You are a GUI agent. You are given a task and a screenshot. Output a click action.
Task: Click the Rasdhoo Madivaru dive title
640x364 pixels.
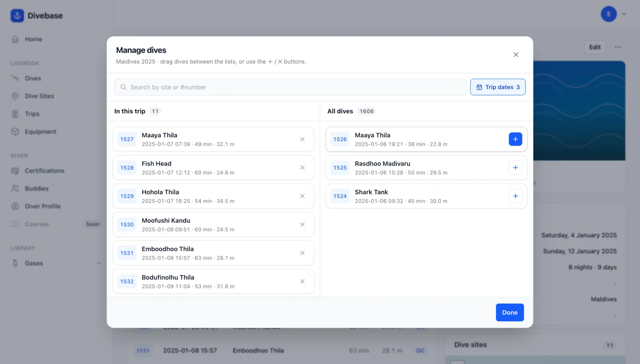[x=382, y=164]
